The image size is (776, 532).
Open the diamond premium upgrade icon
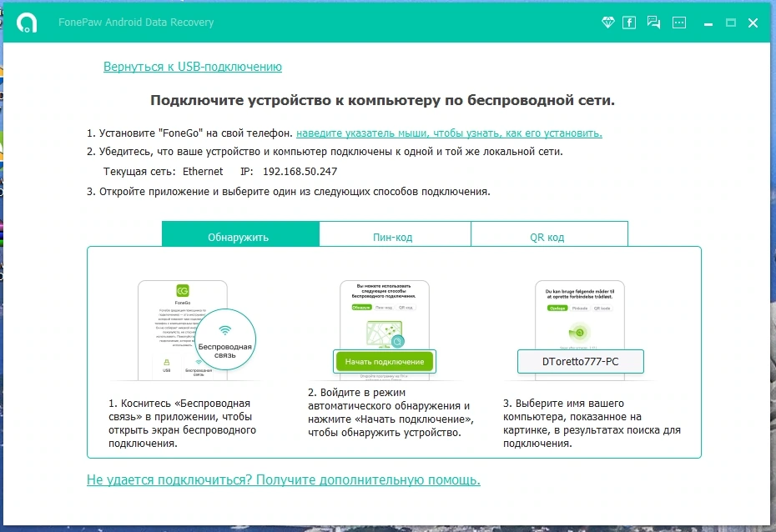point(607,23)
